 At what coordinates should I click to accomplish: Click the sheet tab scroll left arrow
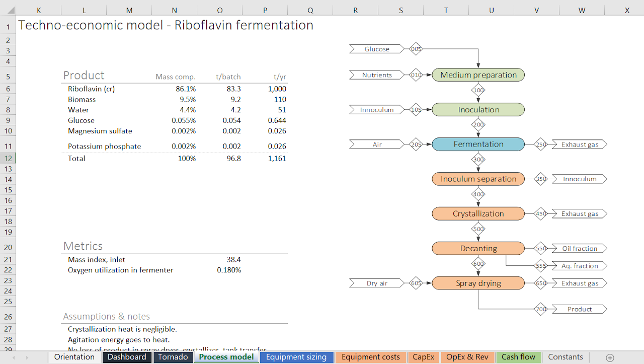[x=14, y=357]
